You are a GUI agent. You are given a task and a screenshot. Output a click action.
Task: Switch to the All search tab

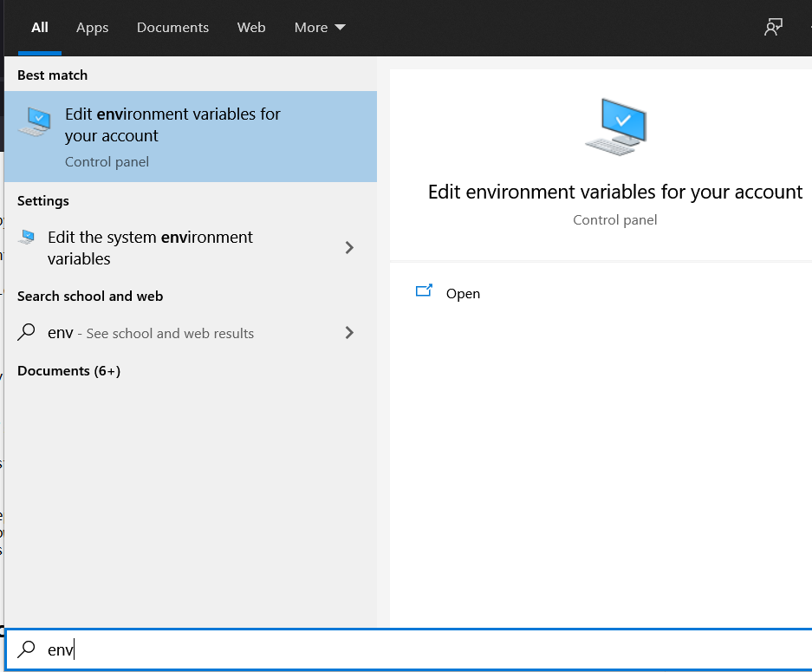pos(39,28)
